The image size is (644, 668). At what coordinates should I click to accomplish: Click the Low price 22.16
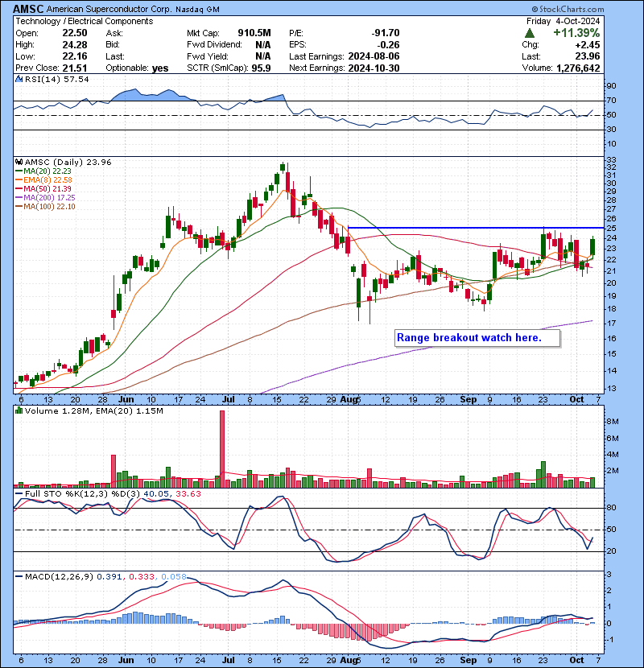pos(75,56)
